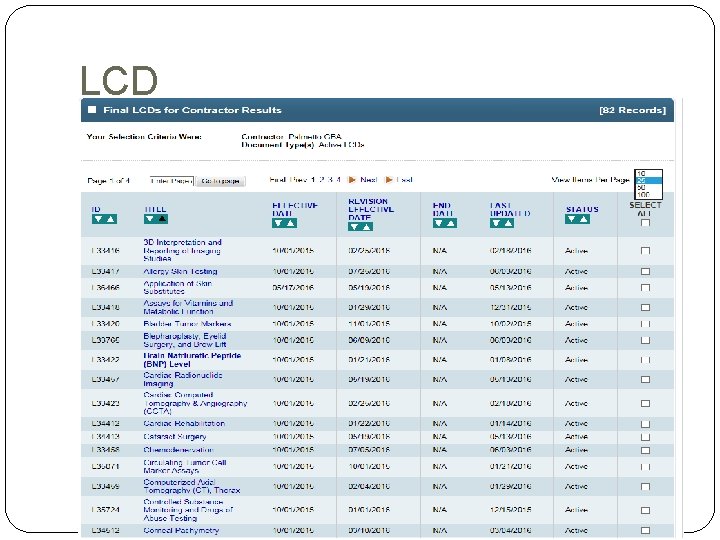Sort Last Updated with up arrow
This screenshot has width=720, height=540.
[508, 223]
